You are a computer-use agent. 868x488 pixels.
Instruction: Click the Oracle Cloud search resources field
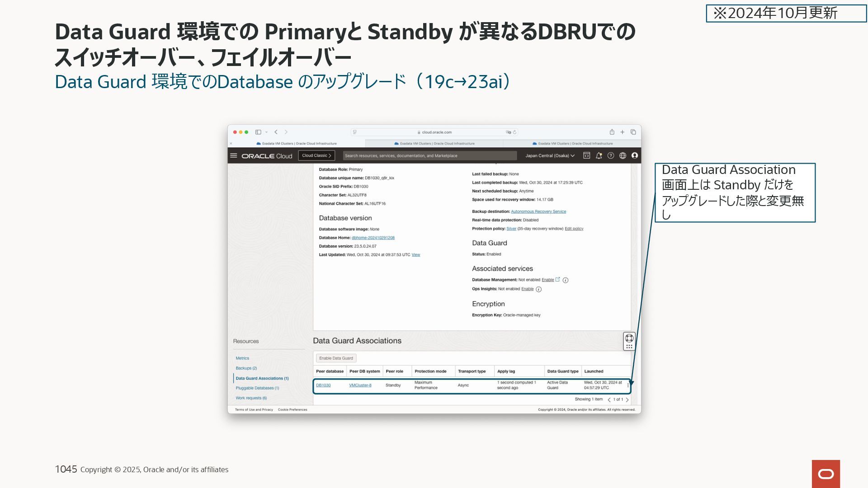pos(429,155)
